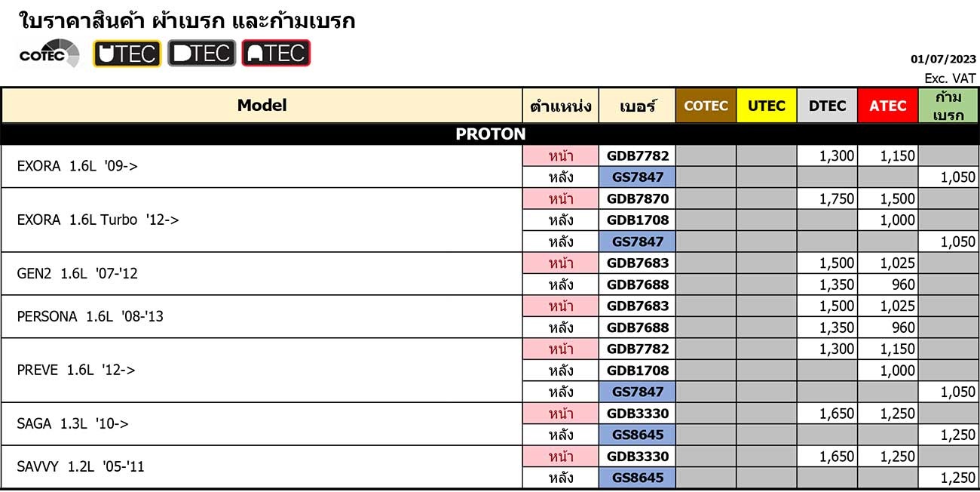
Task: Click the PROTON section header bar
Action: tap(490, 134)
